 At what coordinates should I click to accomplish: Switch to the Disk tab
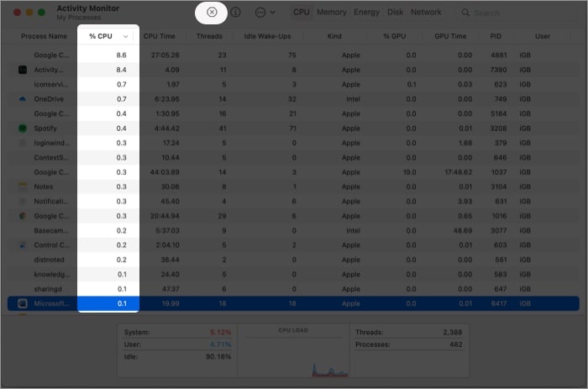tap(395, 13)
